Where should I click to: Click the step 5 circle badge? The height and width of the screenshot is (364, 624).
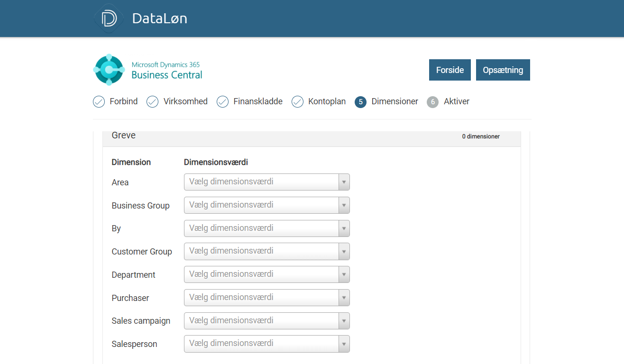360,102
